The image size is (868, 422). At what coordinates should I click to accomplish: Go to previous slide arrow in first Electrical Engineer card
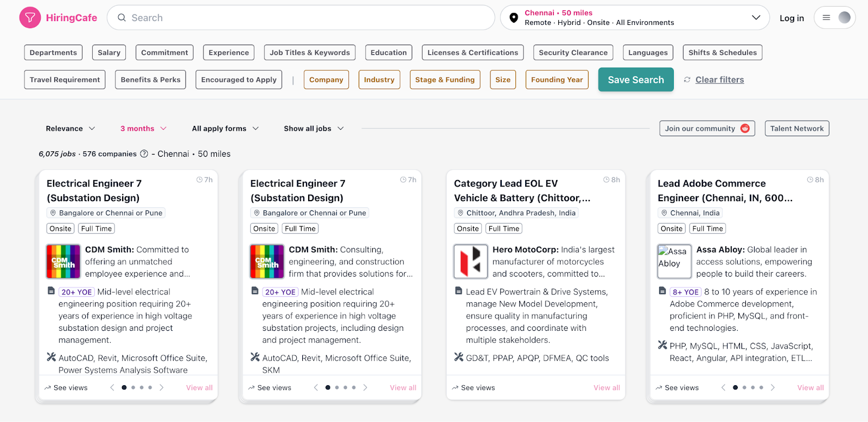pos(112,388)
